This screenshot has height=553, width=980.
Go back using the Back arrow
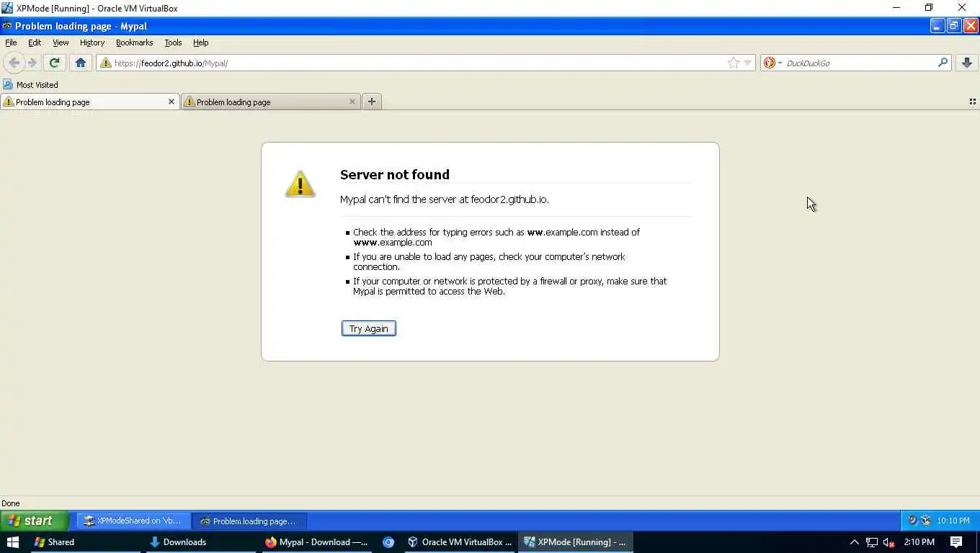coord(14,63)
